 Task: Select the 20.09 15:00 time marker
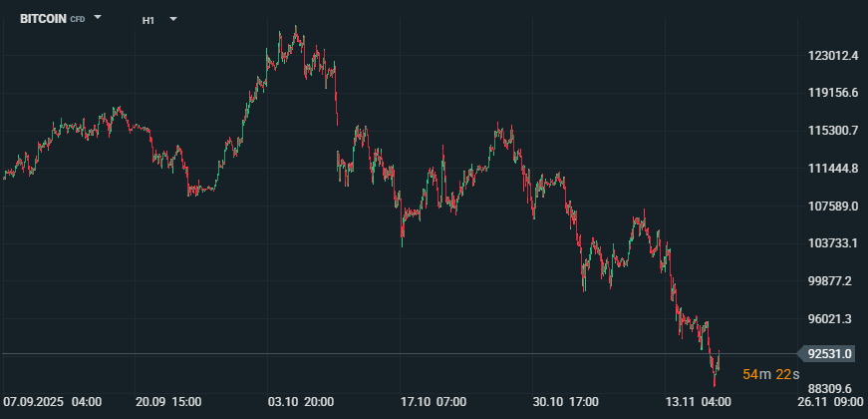[x=168, y=402]
